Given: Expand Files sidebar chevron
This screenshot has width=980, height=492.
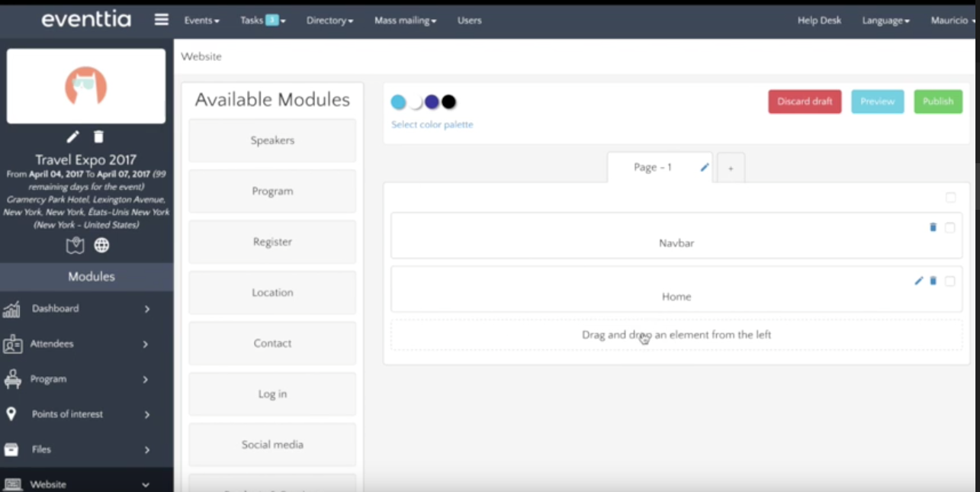Looking at the screenshot, I should pos(147,449).
